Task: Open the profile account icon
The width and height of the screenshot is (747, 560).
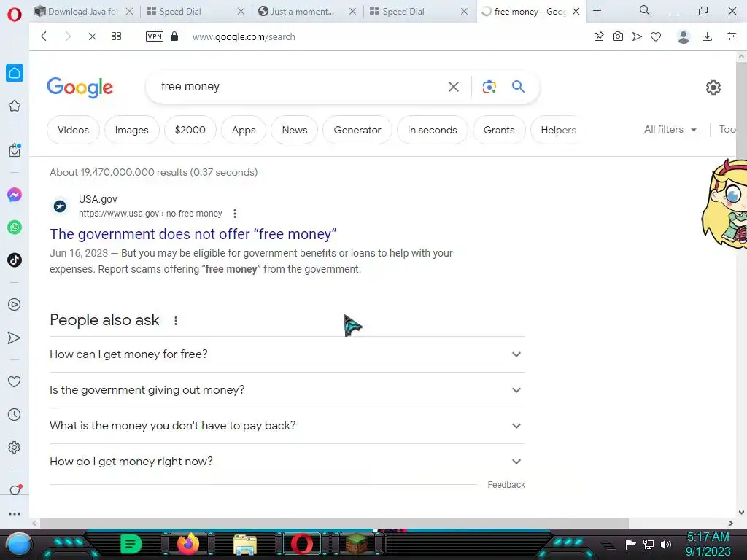Action: pos(684,36)
